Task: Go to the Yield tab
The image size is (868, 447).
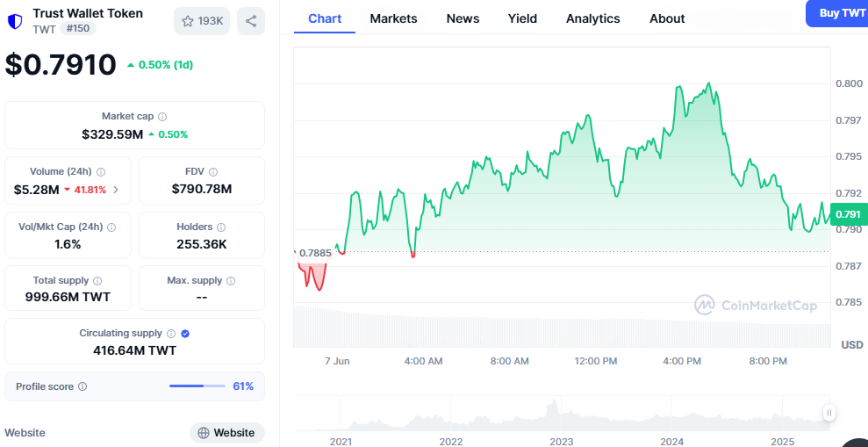Action: click(x=522, y=18)
